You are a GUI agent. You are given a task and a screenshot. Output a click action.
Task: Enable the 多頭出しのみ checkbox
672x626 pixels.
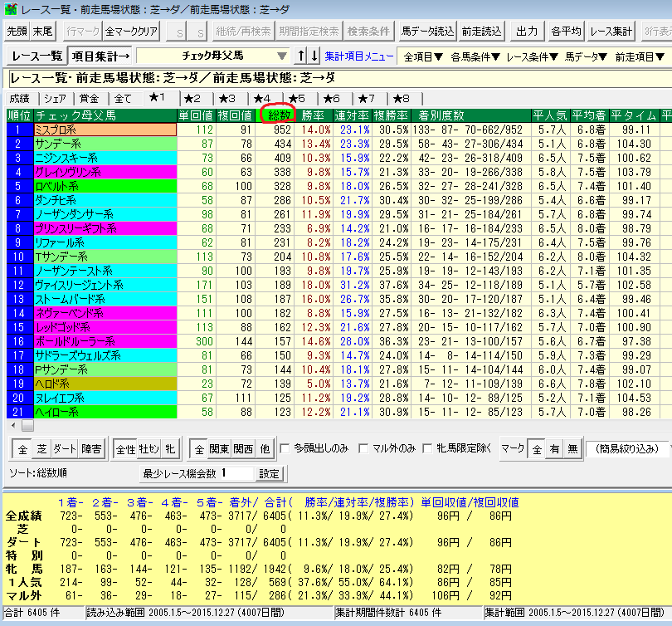pos(285,448)
